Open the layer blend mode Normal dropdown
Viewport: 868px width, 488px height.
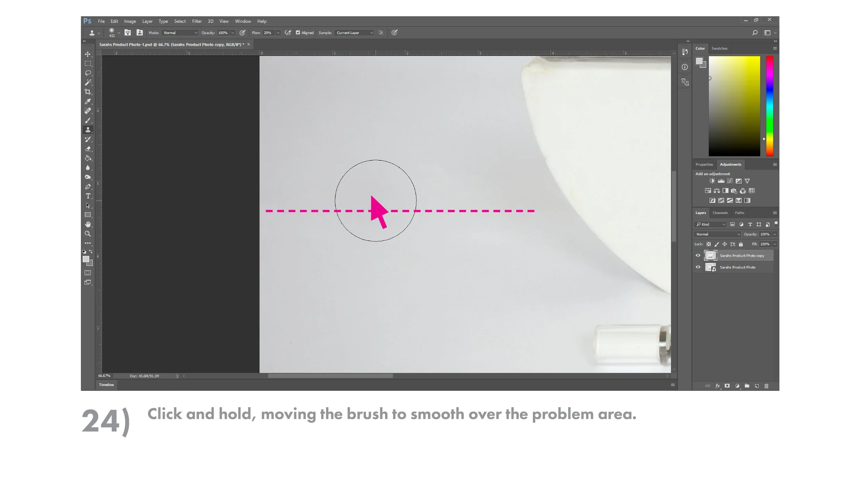pos(717,234)
